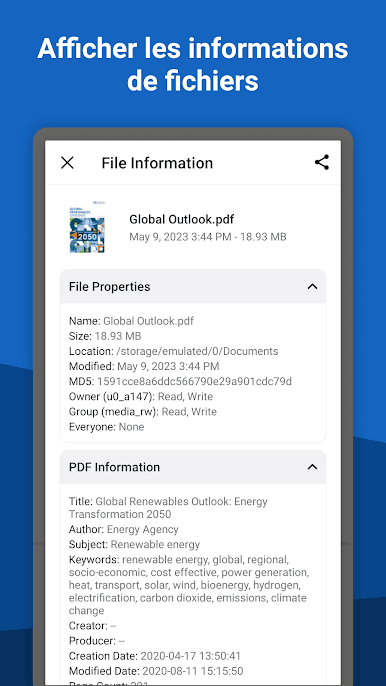Select the Title: Global Renewables Outlook row
This screenshot has height=686, width=386.
click(x=168, y=508)
